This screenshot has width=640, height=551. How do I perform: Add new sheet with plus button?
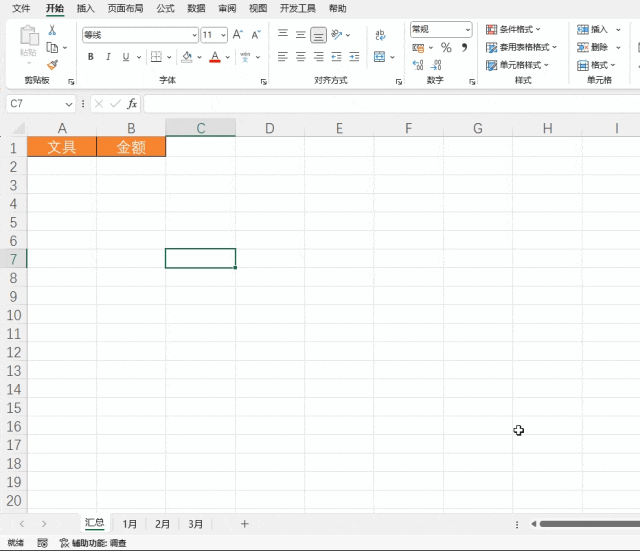coord(244,524)
